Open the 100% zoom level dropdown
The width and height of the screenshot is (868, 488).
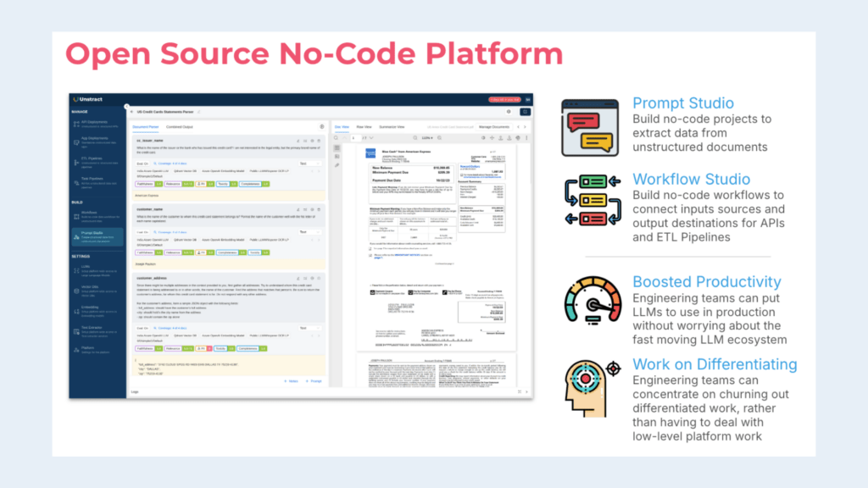[x=427, y=138]
